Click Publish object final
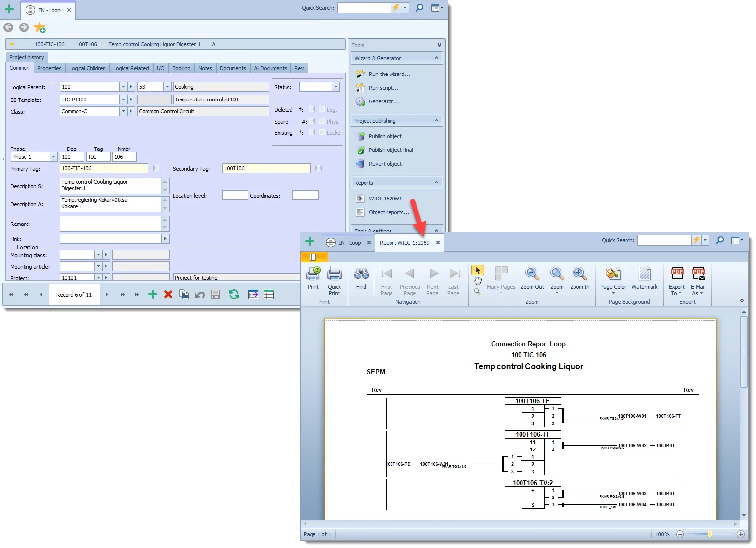 coord(391,150)
